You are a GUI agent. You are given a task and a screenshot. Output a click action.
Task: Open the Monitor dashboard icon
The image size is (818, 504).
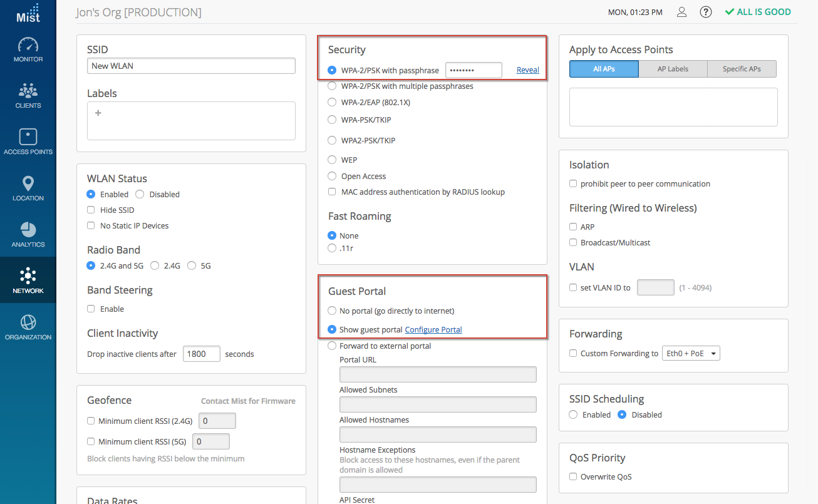coord(28,46)
